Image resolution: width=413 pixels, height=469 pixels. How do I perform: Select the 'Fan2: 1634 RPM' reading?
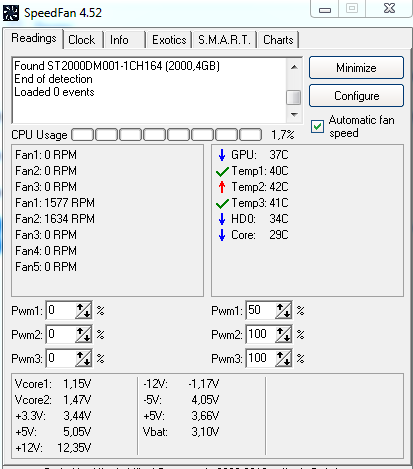coord(55,219)
